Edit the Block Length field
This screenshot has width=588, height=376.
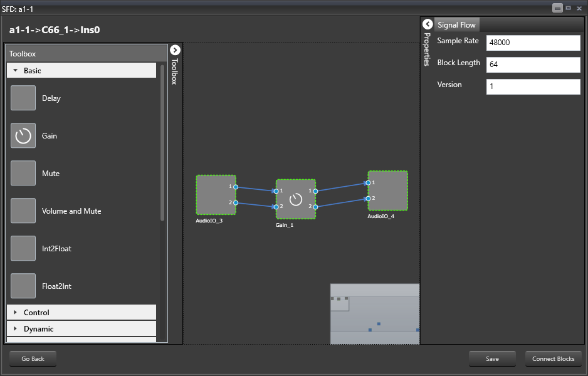(533, 65)
